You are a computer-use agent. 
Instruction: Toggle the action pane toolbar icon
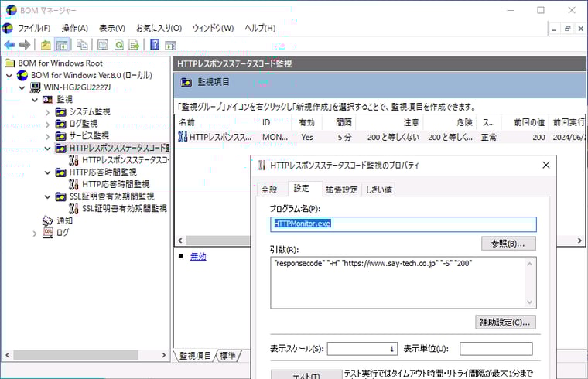point(171,46)
